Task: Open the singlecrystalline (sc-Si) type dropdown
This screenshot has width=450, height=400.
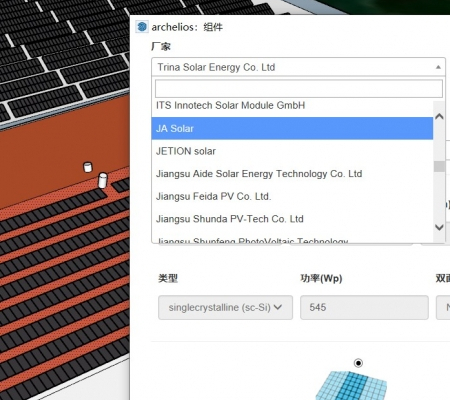Action: [226, 307]
